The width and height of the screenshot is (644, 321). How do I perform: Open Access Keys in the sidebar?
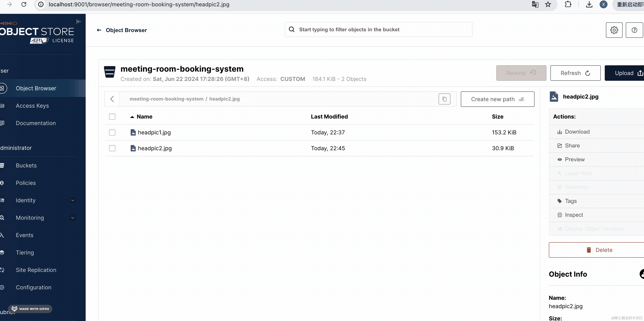pos(32,106)
